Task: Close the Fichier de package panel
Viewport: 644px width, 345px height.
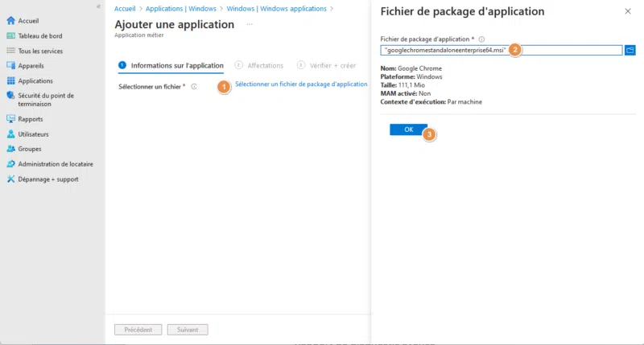Action: click(628, 12)
